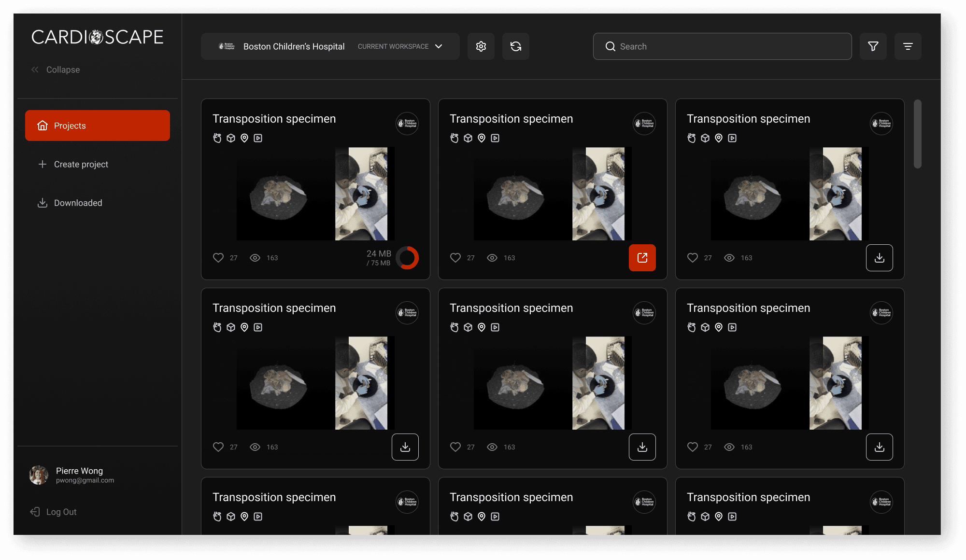The height and width of the screenshot is (560, 966).
Task: Open workspace settings gear icon
Action: tap(481, 46)
